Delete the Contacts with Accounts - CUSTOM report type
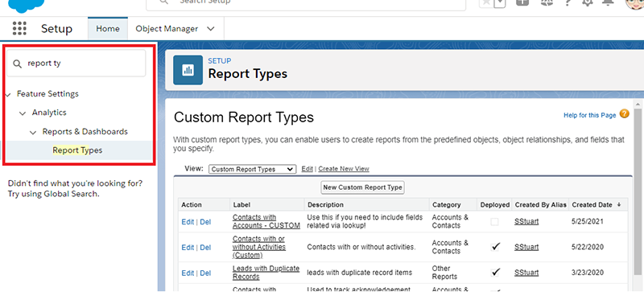The image size is (644, 300). tap(205, 222)
